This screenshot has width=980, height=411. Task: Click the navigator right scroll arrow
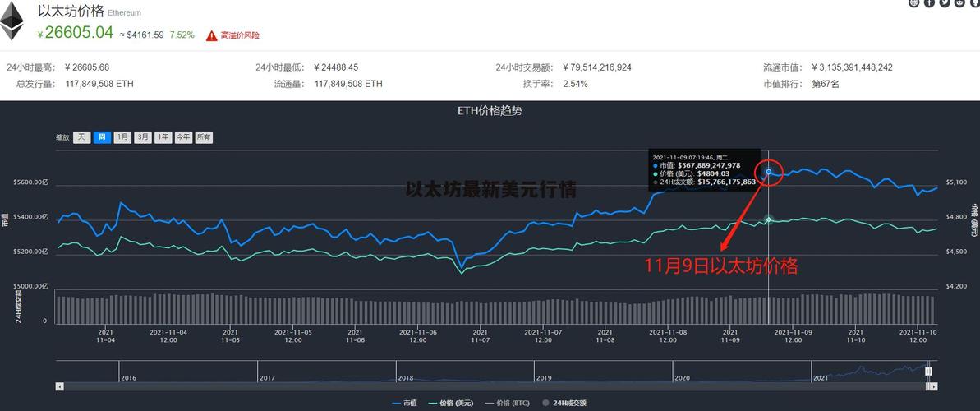tap(934, 386)
